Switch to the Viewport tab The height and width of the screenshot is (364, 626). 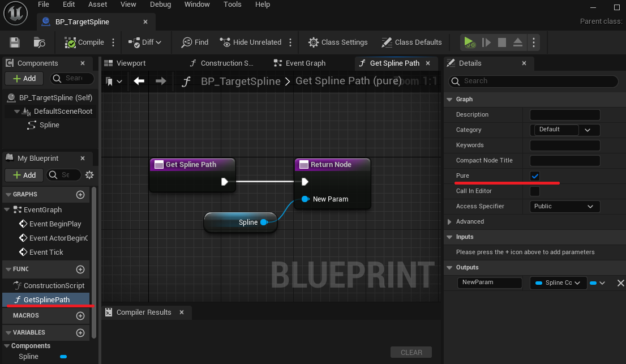125,63
